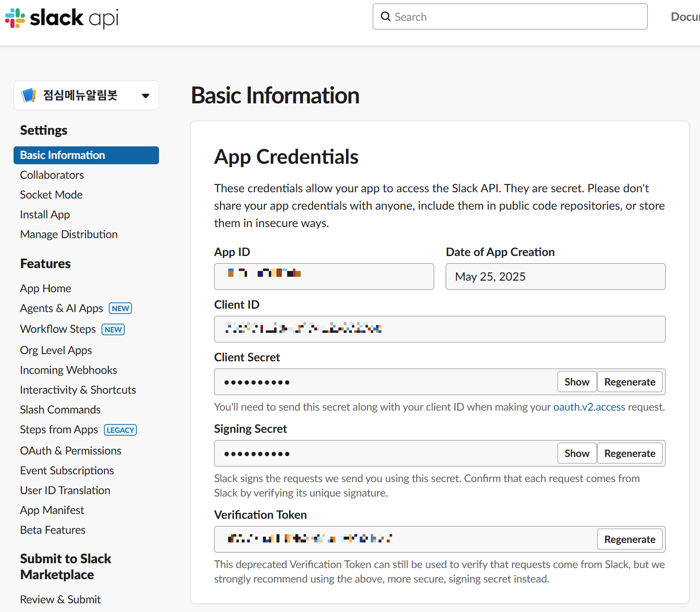Open App Manifest page
The image size is (700, 612).
52,510
